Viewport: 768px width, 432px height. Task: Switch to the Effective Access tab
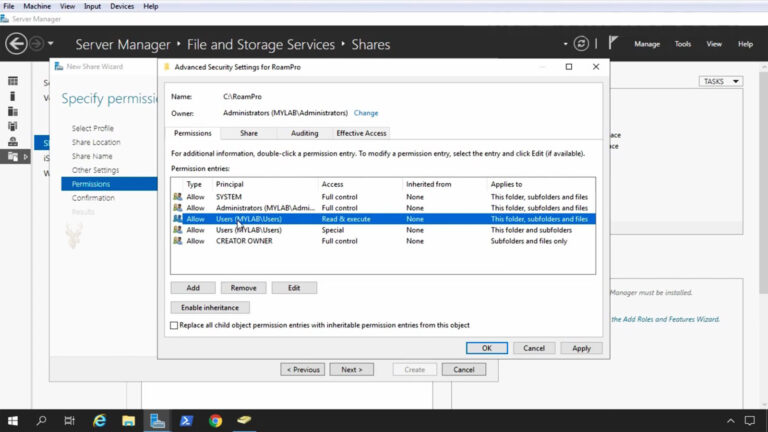361,133
